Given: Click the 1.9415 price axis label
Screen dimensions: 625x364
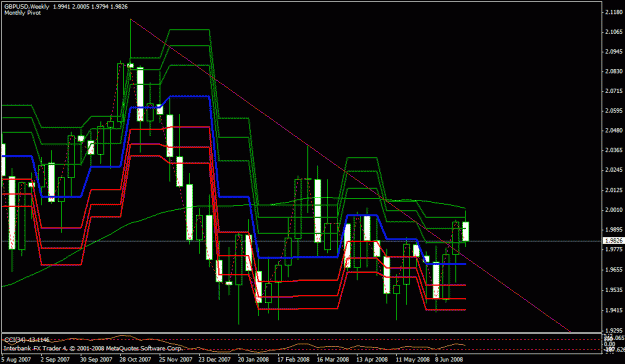Looking at the screenshot, I should click(x=614, y=310).
